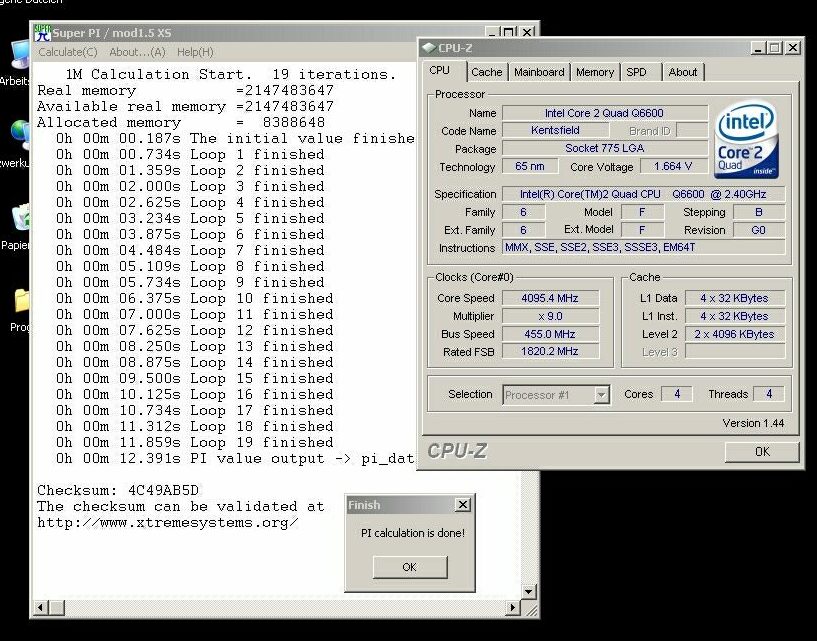Click Super PI horizontal scrollbar right arrow
This screenshot has width=817, height=641.
click(x=513, y=607)
